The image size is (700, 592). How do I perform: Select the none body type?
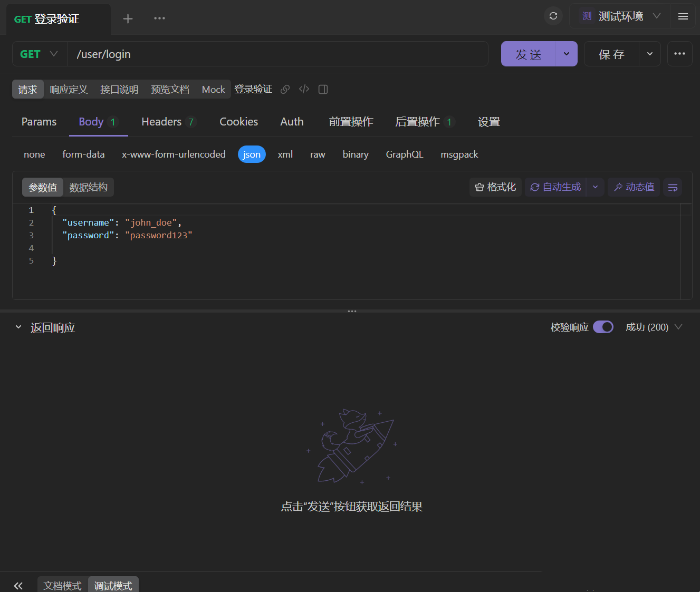point(34,154)
